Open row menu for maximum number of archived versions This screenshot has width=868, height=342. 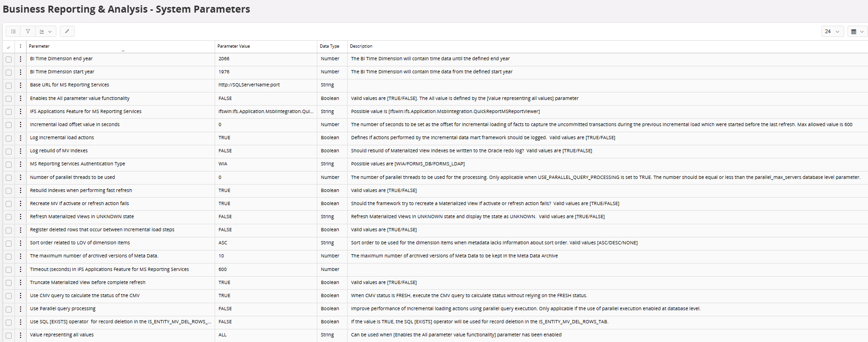21,256
